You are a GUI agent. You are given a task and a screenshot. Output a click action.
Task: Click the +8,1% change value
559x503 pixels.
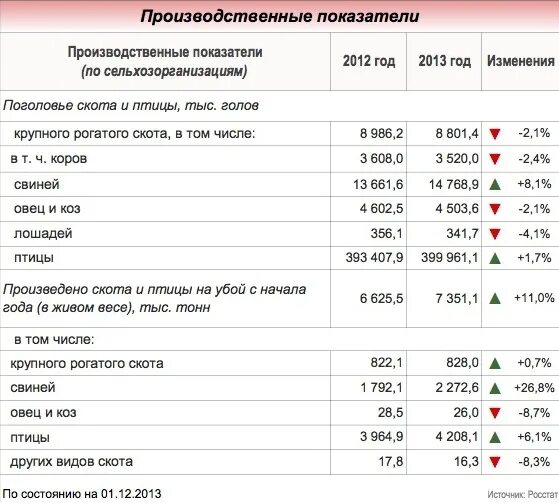tap(534, 184)
